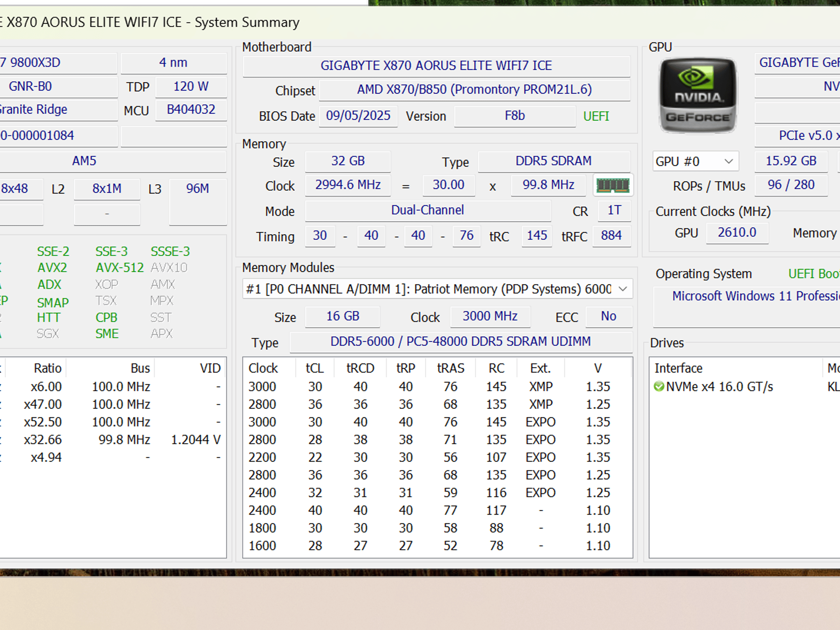Click the 1.2044 V VID value
The width and height of the screenshot is (840, 630).
click(x=196, y=440)
